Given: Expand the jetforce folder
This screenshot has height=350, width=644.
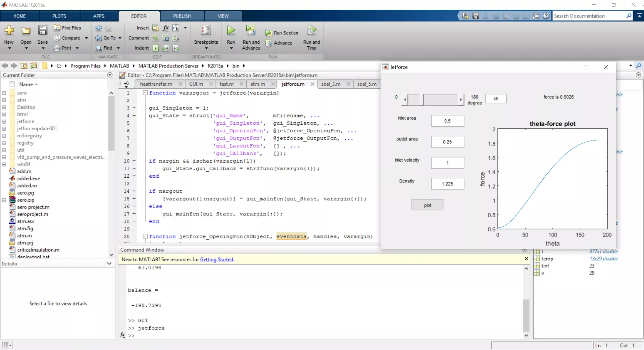Looking at the screenshot, I should click(4, 122).
